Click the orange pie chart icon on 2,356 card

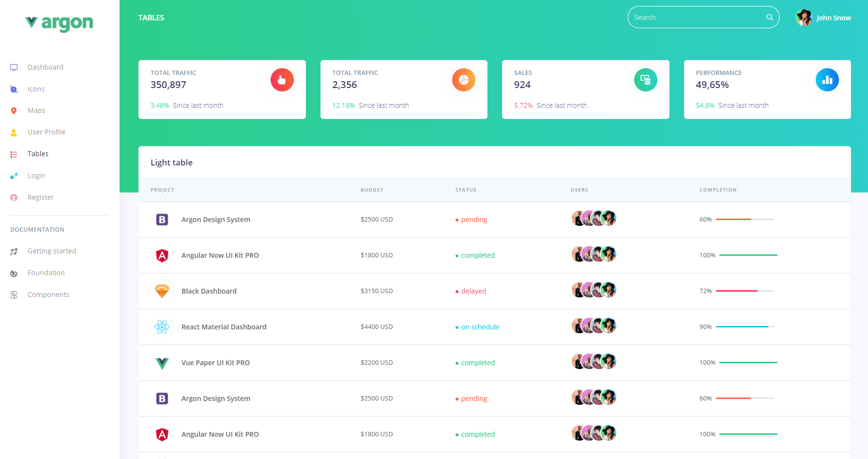click(464, 80)
